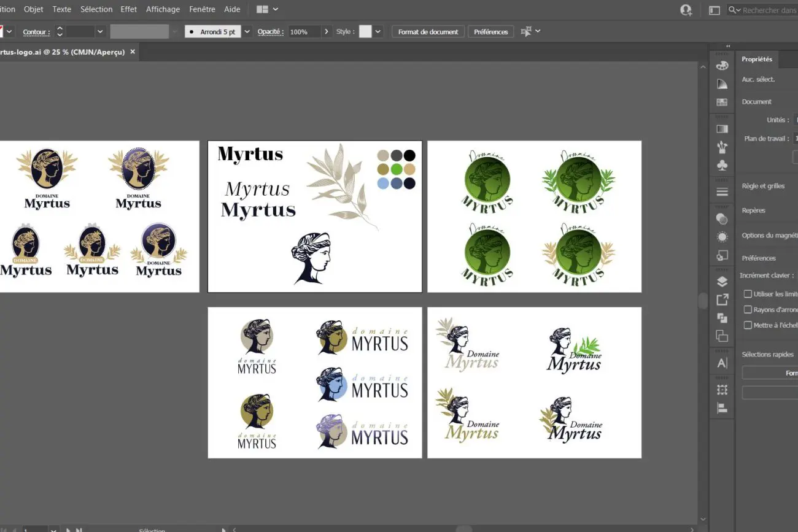Click the Style swatch box
This screenshot has height=532, width=798.
(x=365, y=32)
